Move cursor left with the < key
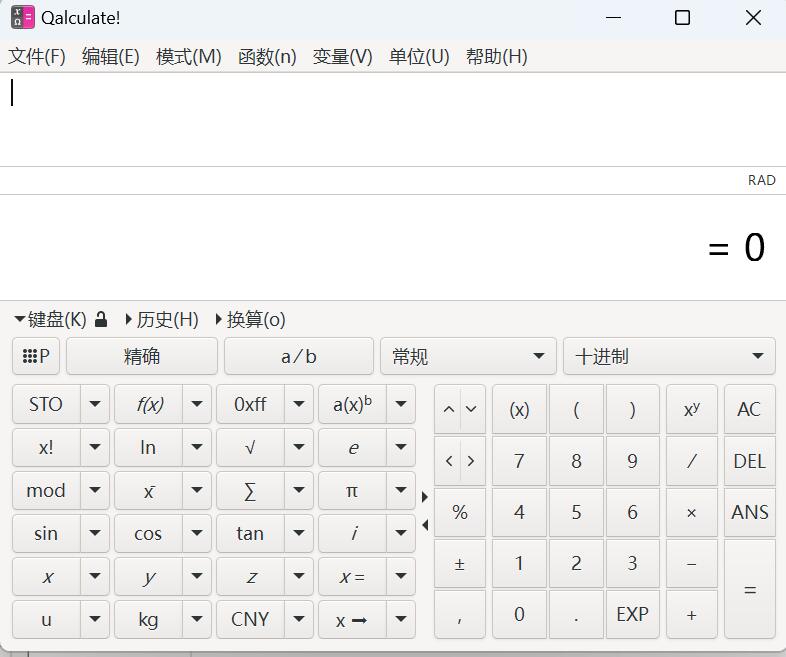 [x=448, y=461]
